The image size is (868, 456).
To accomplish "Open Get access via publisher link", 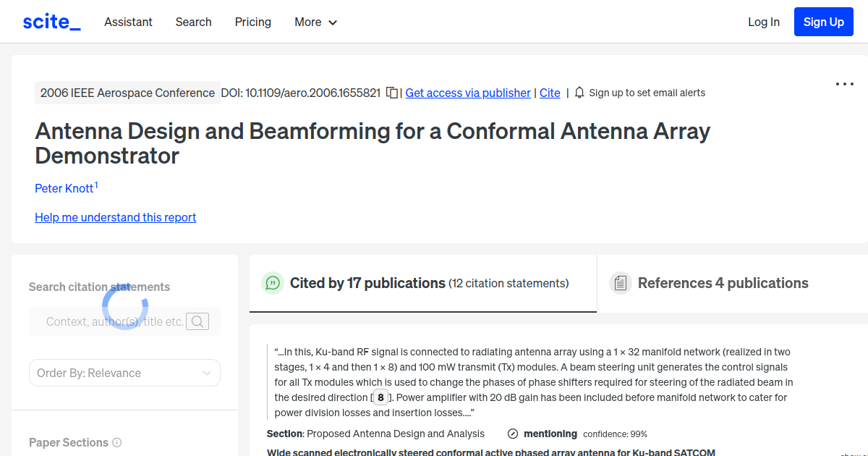I will [x=468, y=93].
